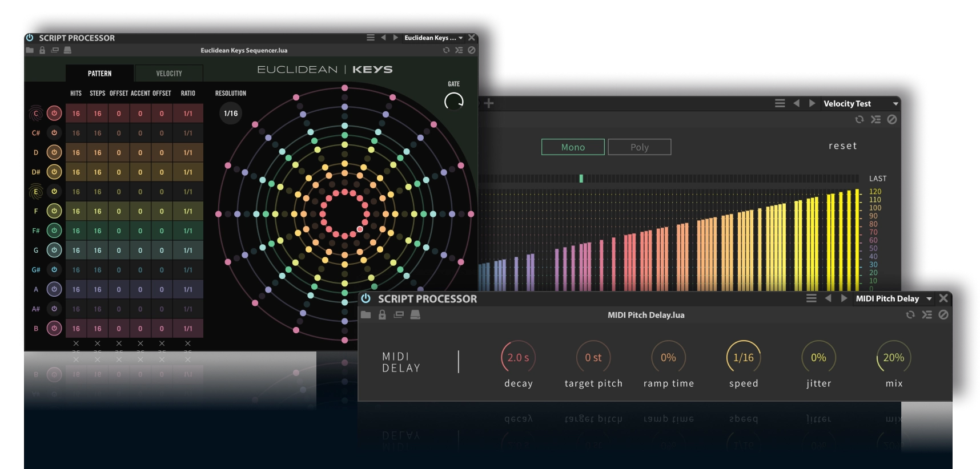Click the reset text button
980x469 pixels.
(x=842, y=146)
